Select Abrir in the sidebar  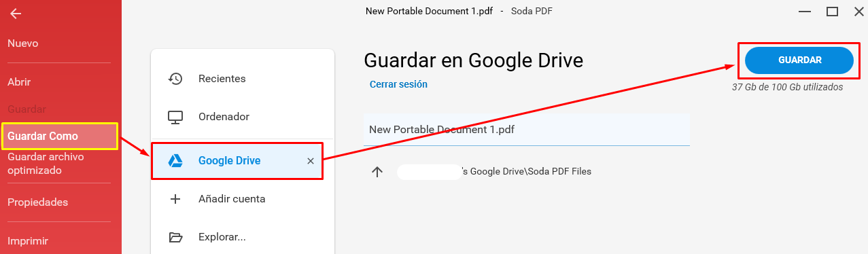coord(19,82)
